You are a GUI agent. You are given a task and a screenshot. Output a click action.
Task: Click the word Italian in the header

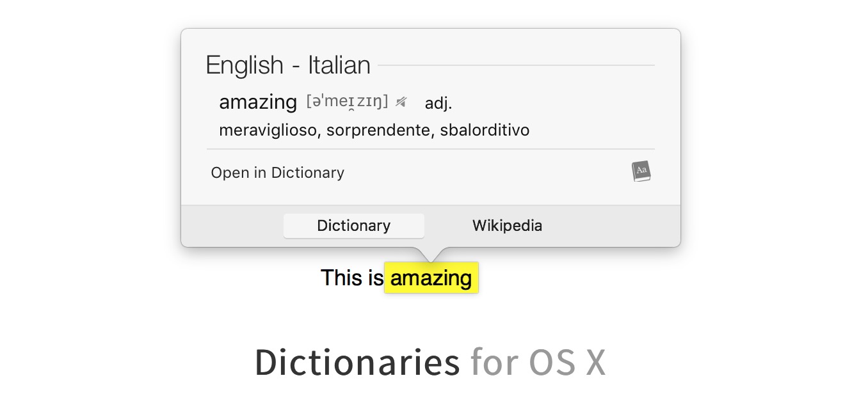[339, 65]
